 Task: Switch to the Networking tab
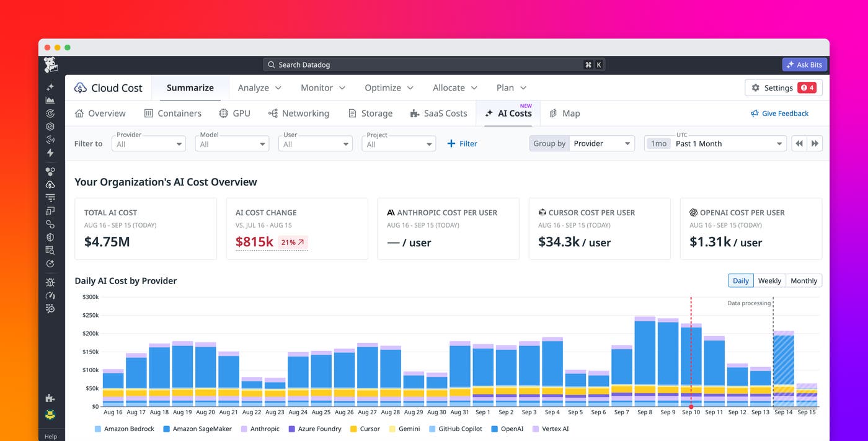(x=298, y=114)
